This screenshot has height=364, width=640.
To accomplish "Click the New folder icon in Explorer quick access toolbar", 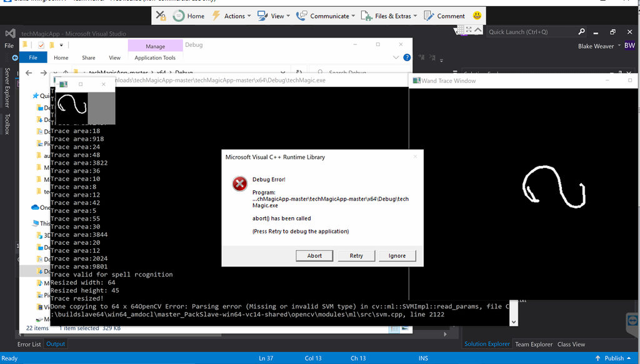I will point(52,45).
